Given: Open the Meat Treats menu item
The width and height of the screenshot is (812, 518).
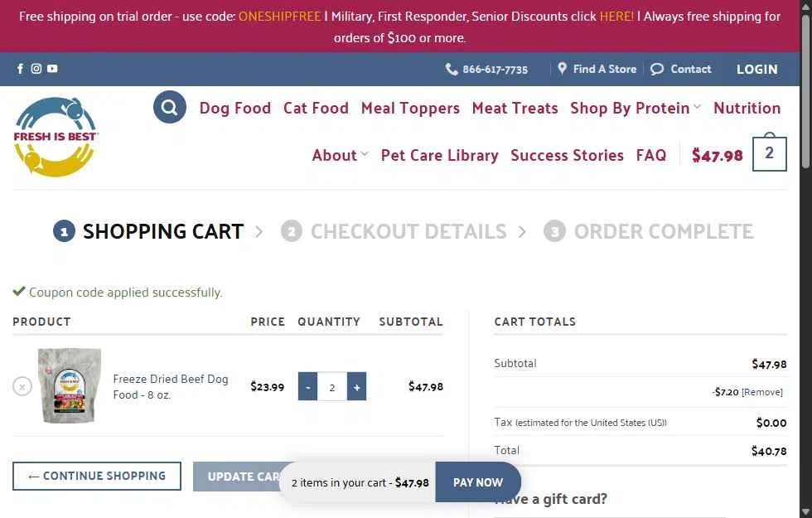Looking at the screenshot, I should [x=515, y=108].
